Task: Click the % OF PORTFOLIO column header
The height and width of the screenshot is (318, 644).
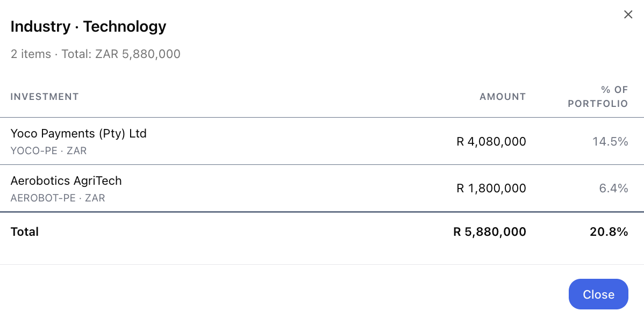Action: tap(598, 97)
